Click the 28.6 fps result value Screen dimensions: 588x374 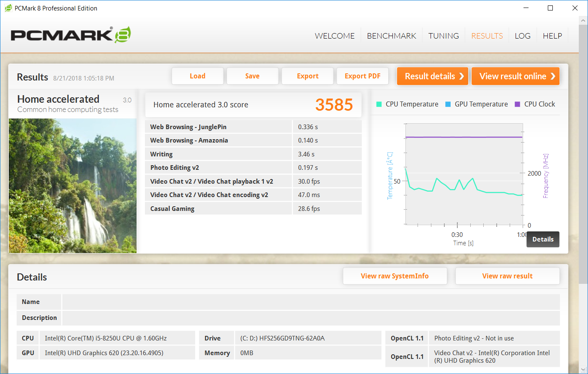[x=309, y=209]
